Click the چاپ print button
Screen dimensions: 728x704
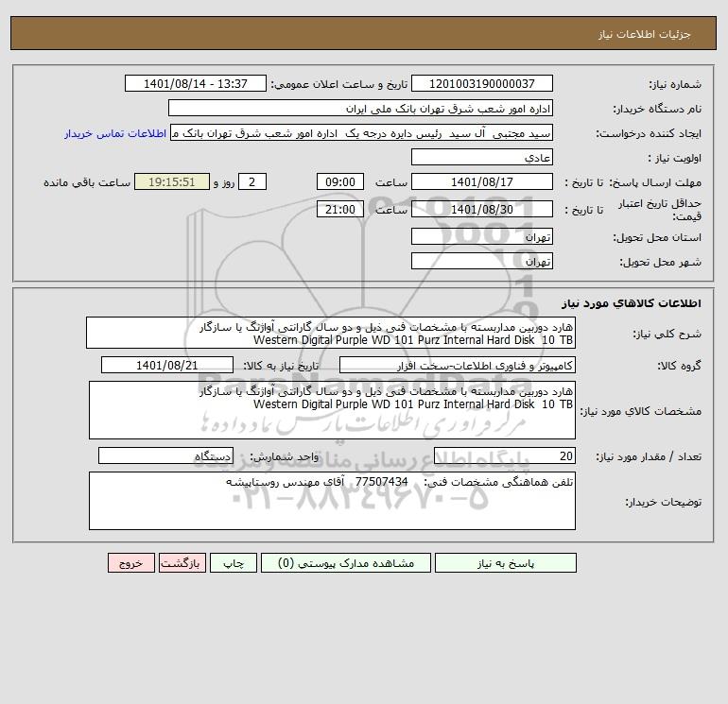click(x=234, y=563)
